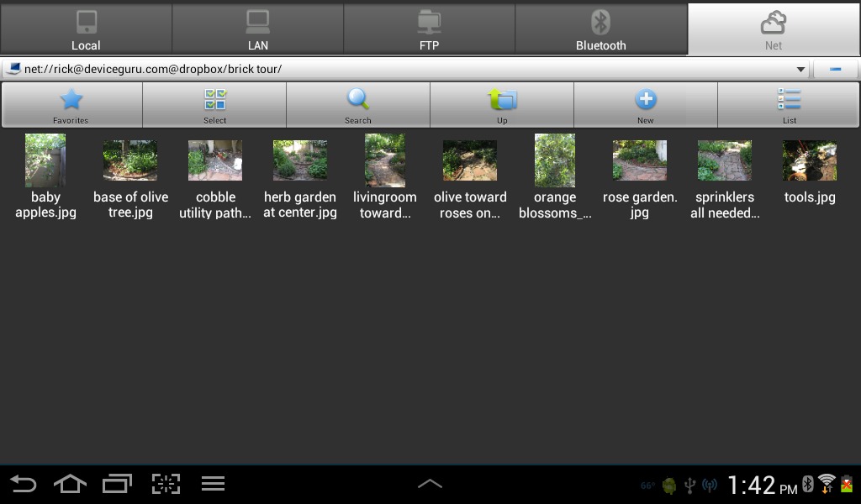861x504 pixels.
Task: Click the "tools.jpg" file name label
Action: coord(810,197)
